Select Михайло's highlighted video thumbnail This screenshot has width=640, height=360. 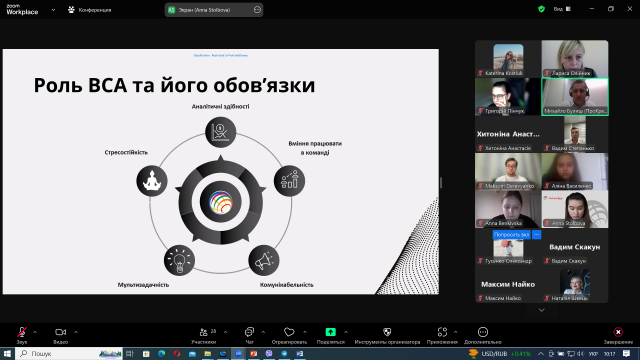click(x=575, y=97)
